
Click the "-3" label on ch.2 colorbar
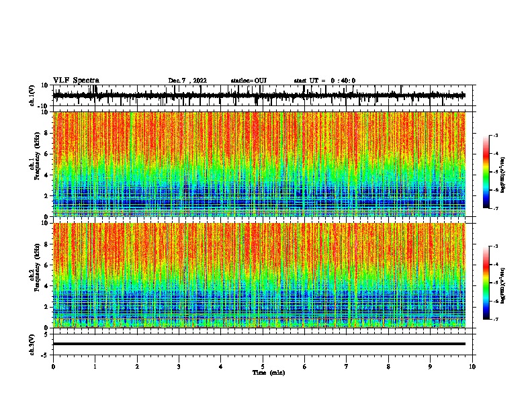tap(495, 246)
